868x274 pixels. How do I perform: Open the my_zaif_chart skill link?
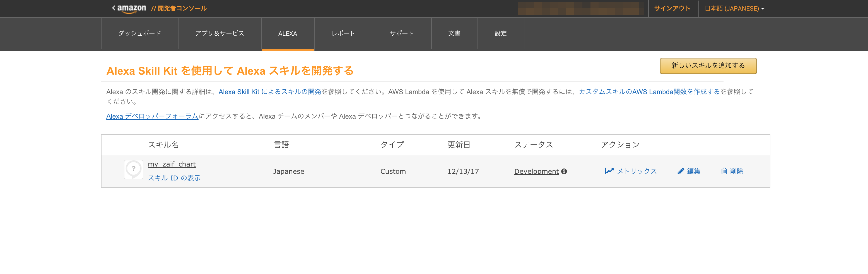tap(172, 164)
